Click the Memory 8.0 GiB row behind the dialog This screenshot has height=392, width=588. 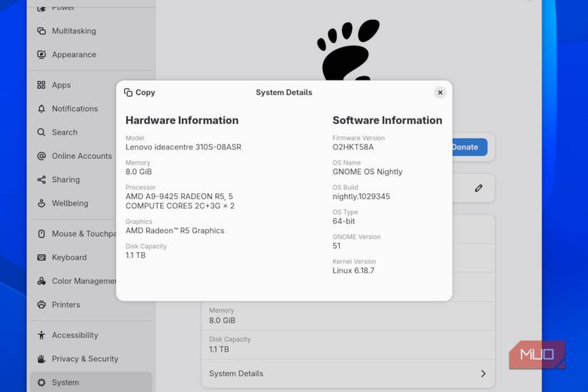(348, 316)
